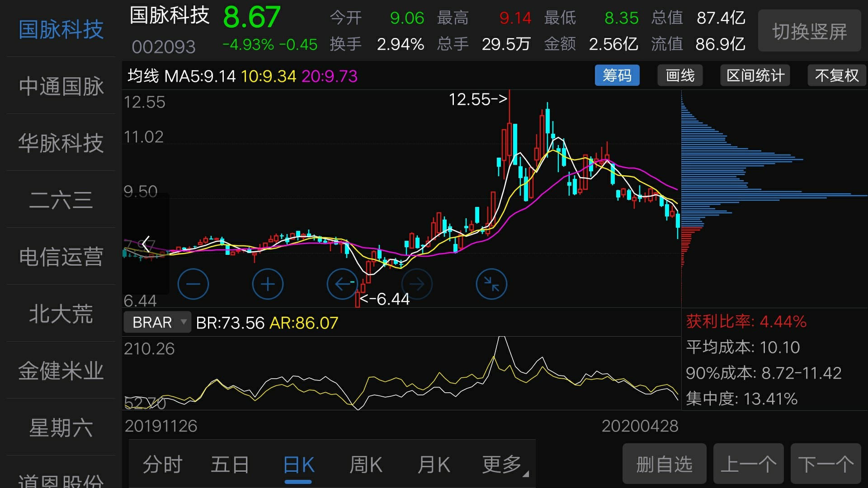Tap the stock code 002093
This screenshot has height=488, width=868.
(164, 47)
